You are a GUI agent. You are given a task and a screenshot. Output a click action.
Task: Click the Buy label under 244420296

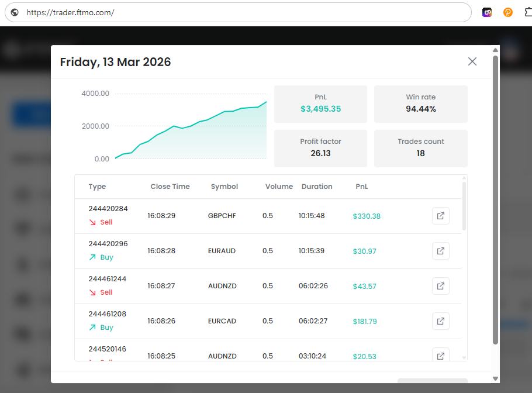[x=106, y=257]
